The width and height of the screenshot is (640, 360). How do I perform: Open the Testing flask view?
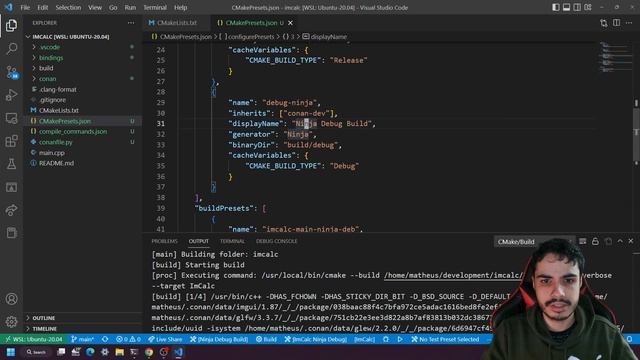click(x=11, y=164)
